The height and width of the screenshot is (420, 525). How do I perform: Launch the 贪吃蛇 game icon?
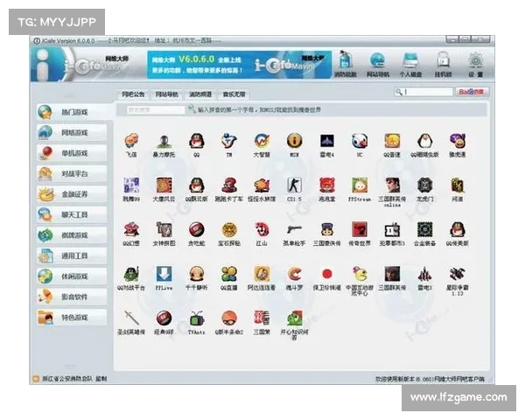coord(196,230)
